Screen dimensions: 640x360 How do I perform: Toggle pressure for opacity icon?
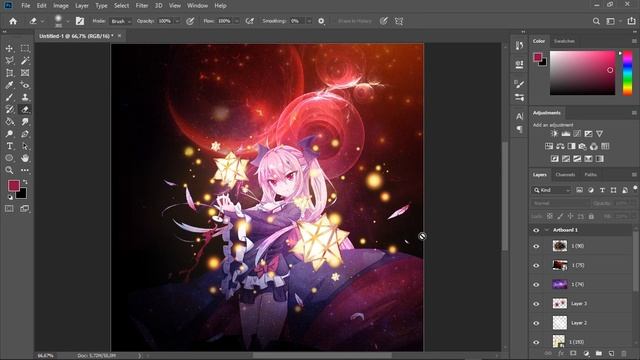pos(190,21)
